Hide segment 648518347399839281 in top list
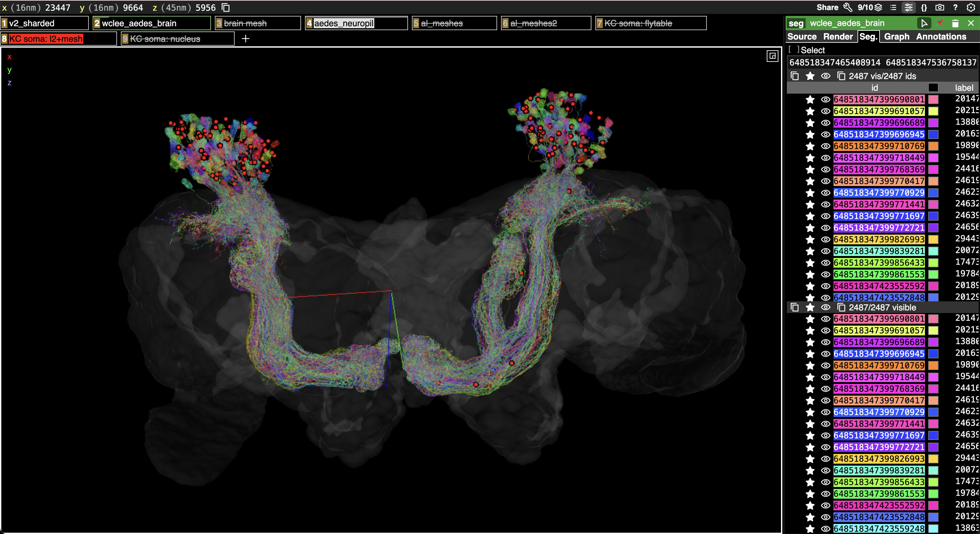 point(825,251)
